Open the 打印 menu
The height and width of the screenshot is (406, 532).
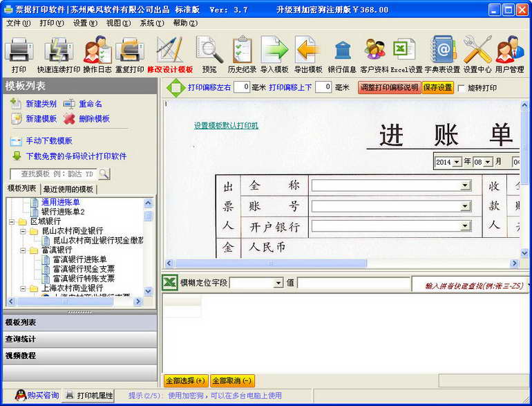[52, 23]
